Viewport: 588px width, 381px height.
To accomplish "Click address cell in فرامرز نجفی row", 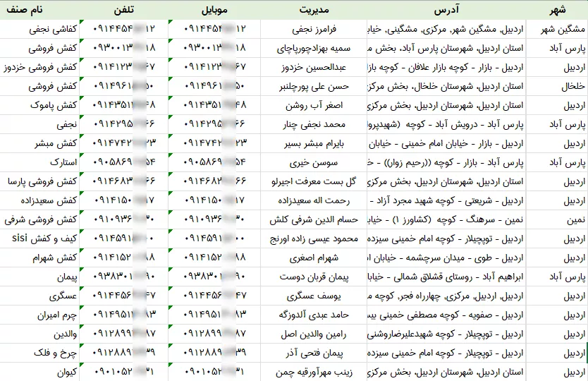I will (x=446, y=29).
